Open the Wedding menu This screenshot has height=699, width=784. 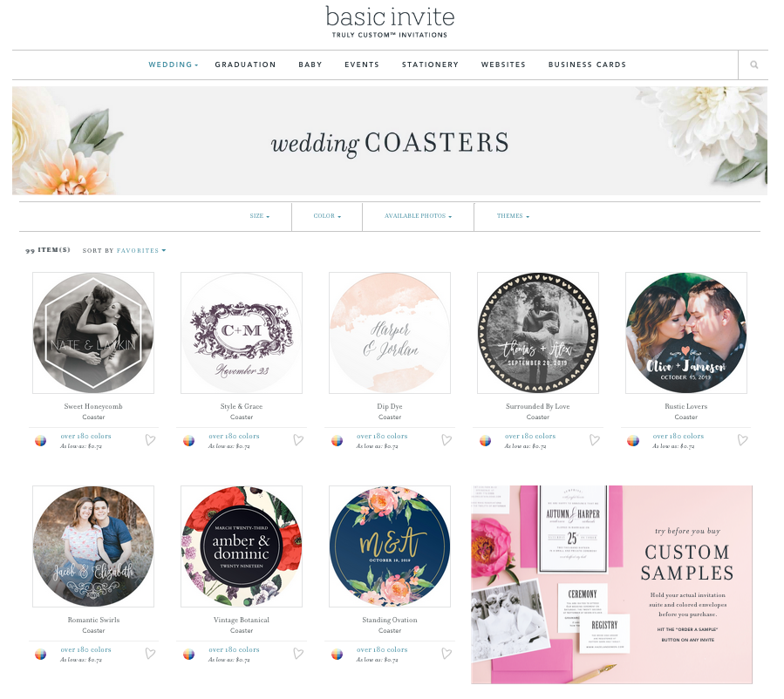(x=173, y=65)
